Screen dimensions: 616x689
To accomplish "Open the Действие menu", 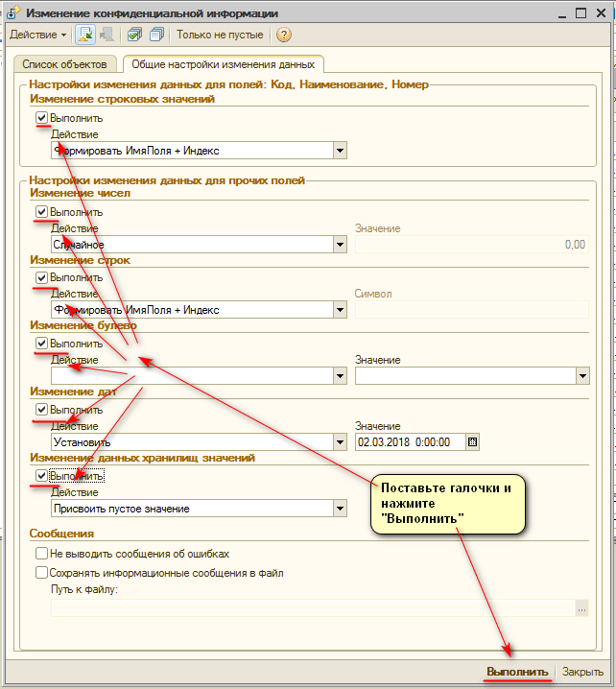I will tap(37, 35).
